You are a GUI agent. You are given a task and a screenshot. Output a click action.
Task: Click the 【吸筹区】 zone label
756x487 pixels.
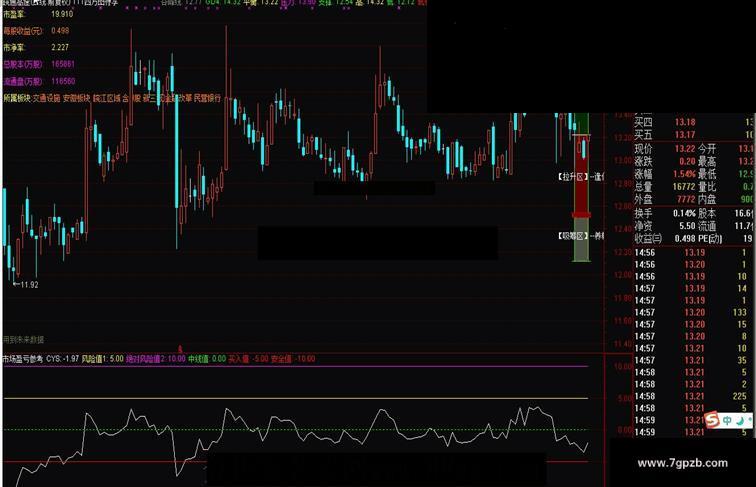click(x=573, y=236)
